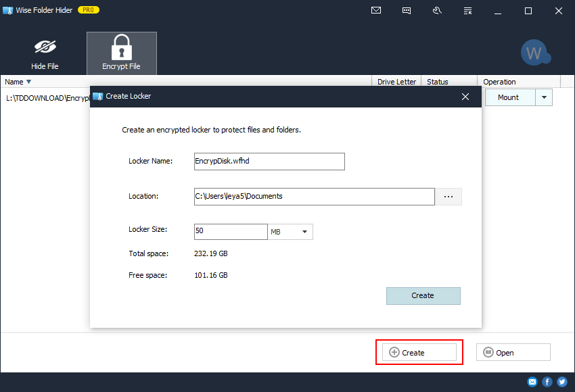Click the Locker Name input field
The height and width of the screenshot is (392, 575).
(x=269, y=162)
